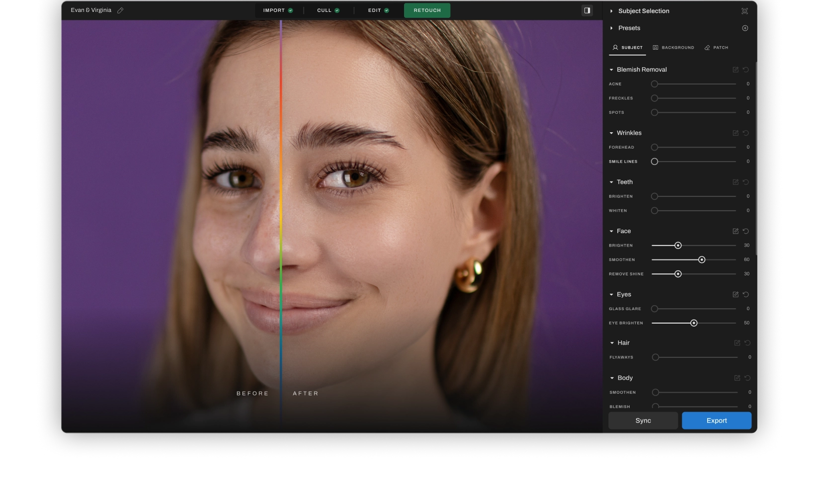The width and height of the screenshot is (817, 504).
Task: Open the face detection Subject Selection icon
Action: coord(745,10)
